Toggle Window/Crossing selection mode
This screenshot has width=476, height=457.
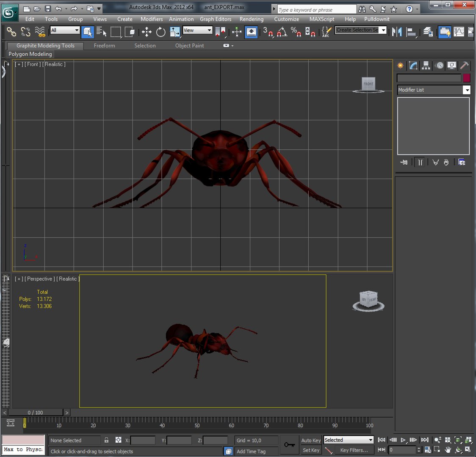pos(130,32)
